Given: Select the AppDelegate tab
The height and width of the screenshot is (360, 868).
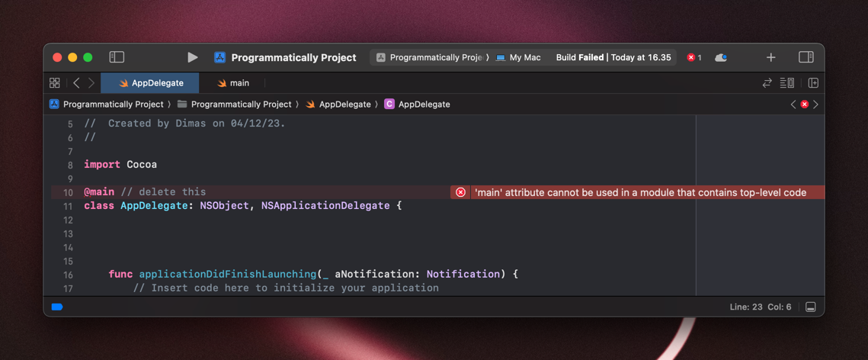Looking at the screenshot, I should [x=150, y=83].
